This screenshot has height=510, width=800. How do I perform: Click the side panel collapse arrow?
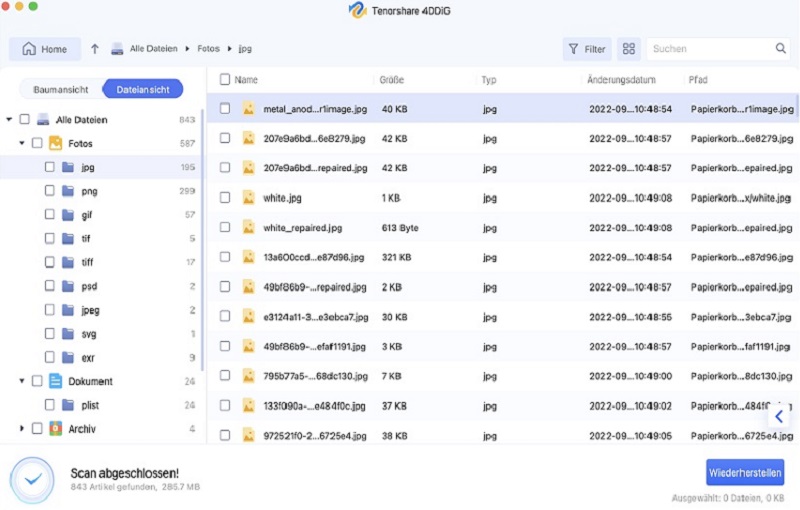[779, 417]
